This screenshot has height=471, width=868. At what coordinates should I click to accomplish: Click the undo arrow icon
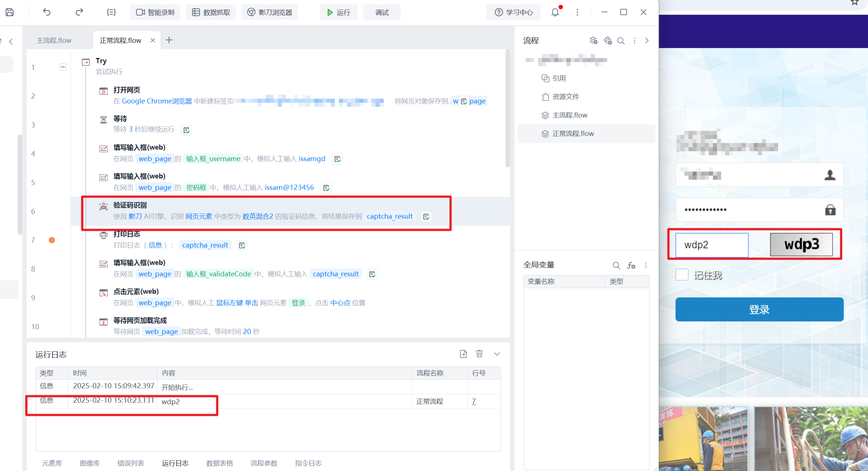[47, 12]
